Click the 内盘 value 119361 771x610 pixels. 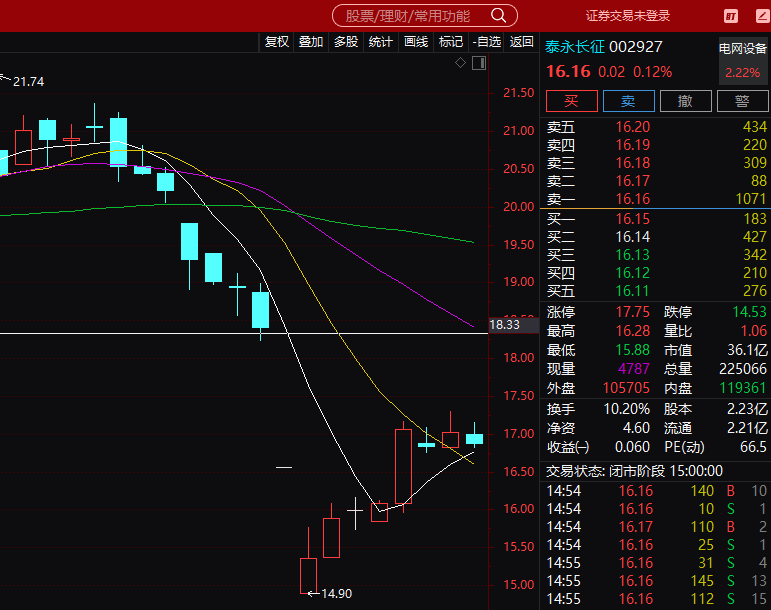pos(743,388)
